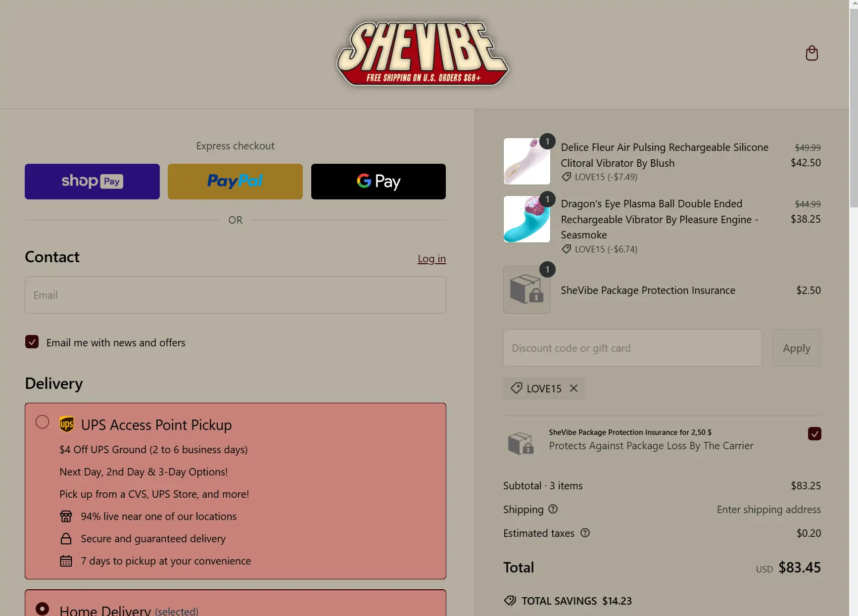Click the quantity badge on Package Protection item
This screenshot has height=616, width=858.
coord(547,269)
